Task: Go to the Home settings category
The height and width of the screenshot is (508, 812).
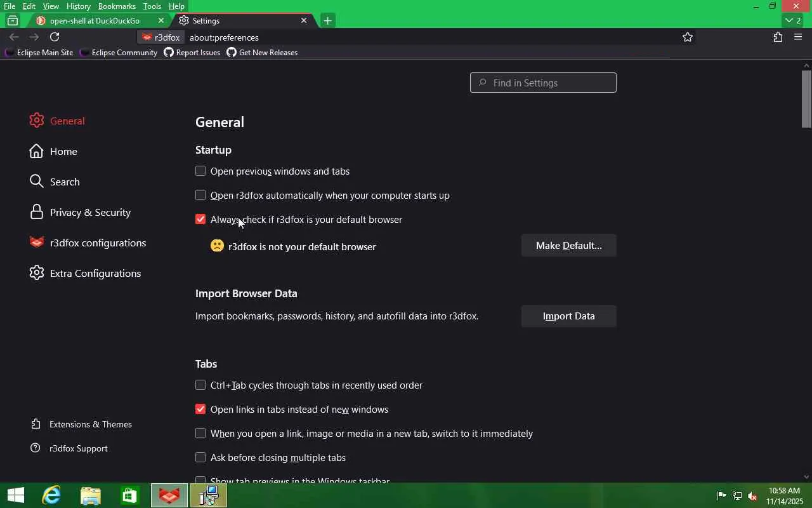Action: pos(54,152)
